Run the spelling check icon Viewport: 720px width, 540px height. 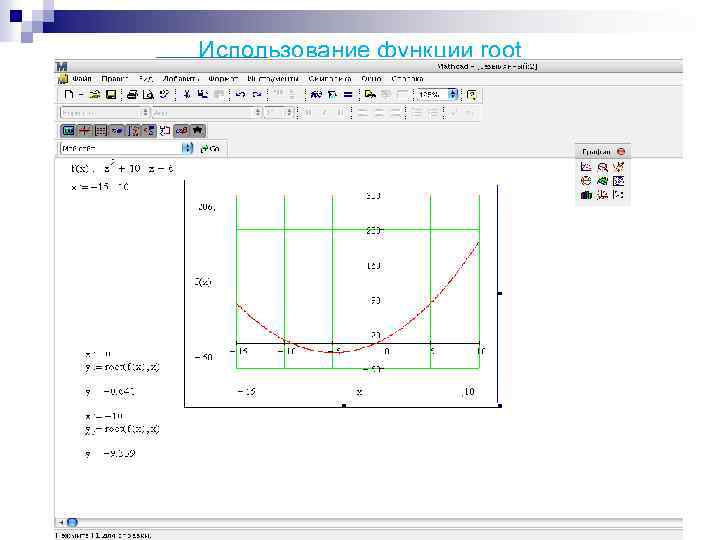point(164,95)
